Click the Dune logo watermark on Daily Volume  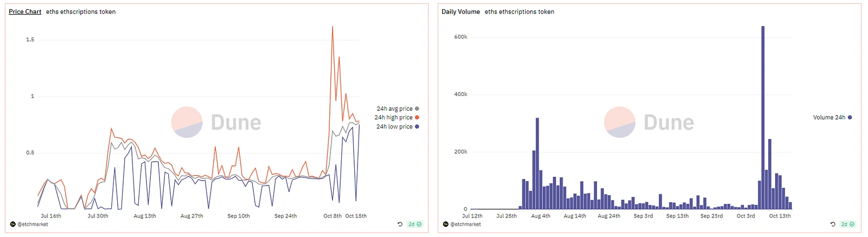[649, 122]
